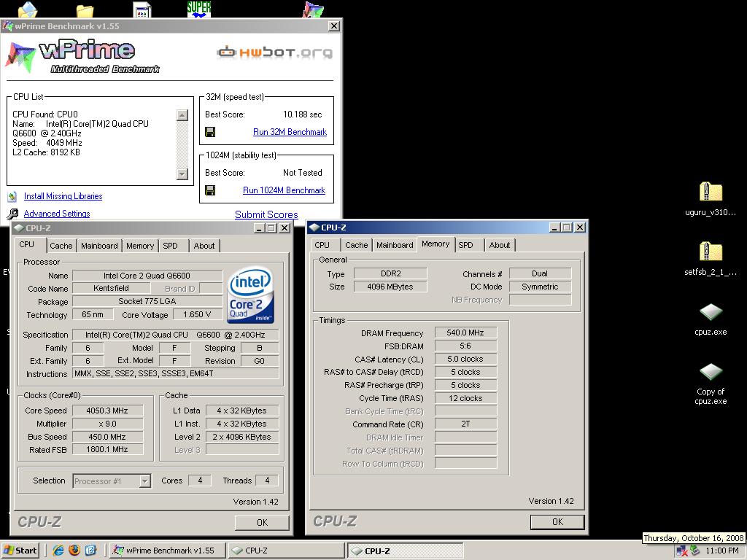
Task: Click the save icon in 32M speed test
Action: (x=209, y=132)
